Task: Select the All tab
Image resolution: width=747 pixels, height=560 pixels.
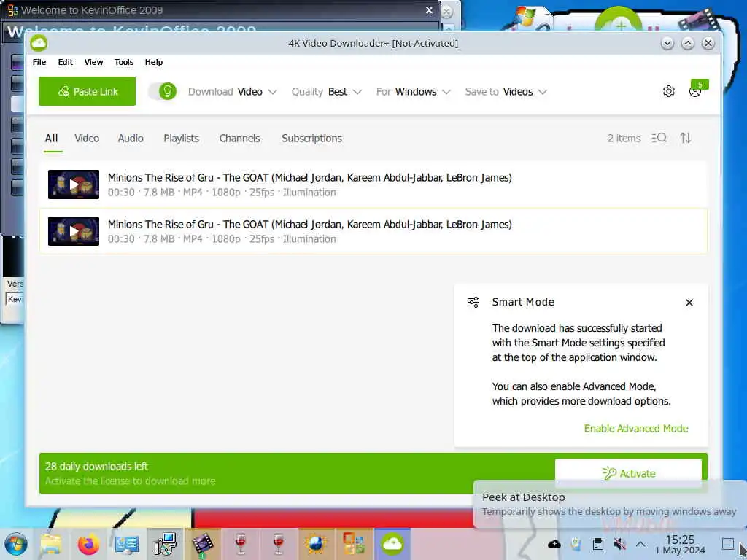Action: (x=52, y=138)
